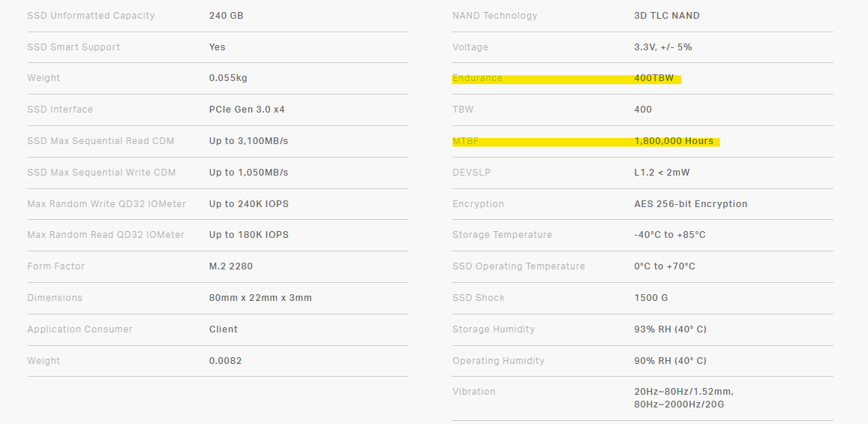Image resolution: width=868 pixels, height=424 pixels.
Task: Click the highlighted Endurance label
Action: click(477, 78)
